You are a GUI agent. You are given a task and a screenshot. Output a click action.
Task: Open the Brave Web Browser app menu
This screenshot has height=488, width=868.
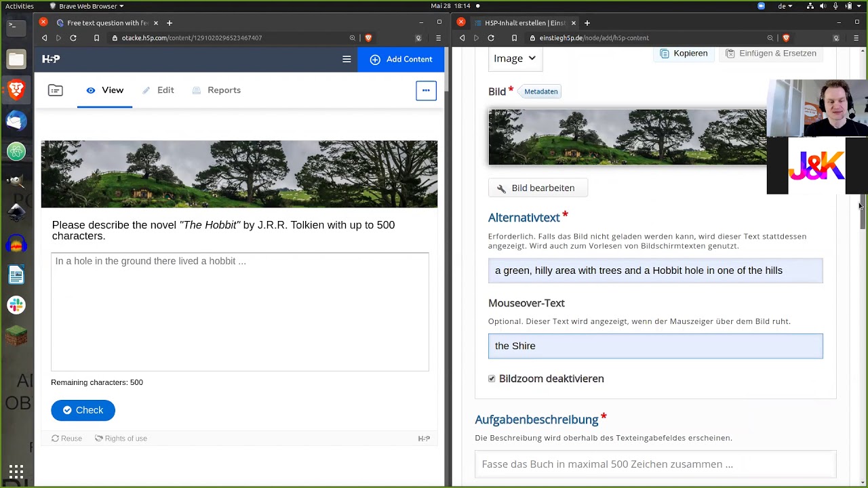coord(87,6)
